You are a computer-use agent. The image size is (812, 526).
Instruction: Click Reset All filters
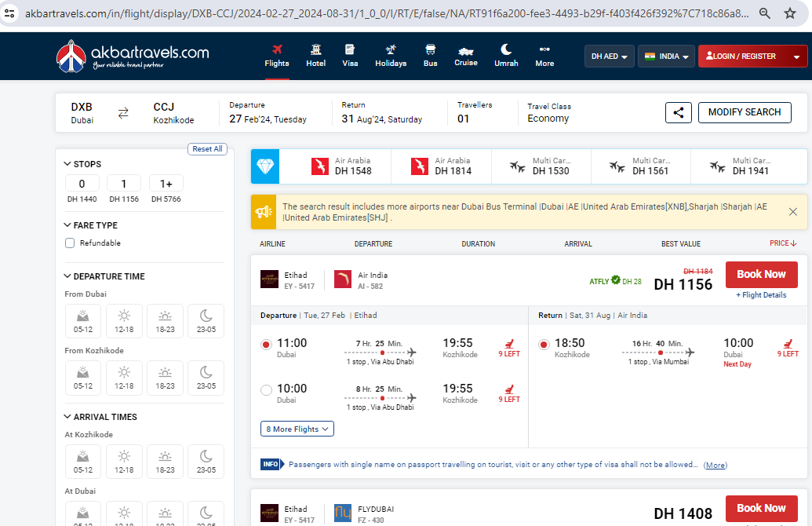[x=207, y=148]
